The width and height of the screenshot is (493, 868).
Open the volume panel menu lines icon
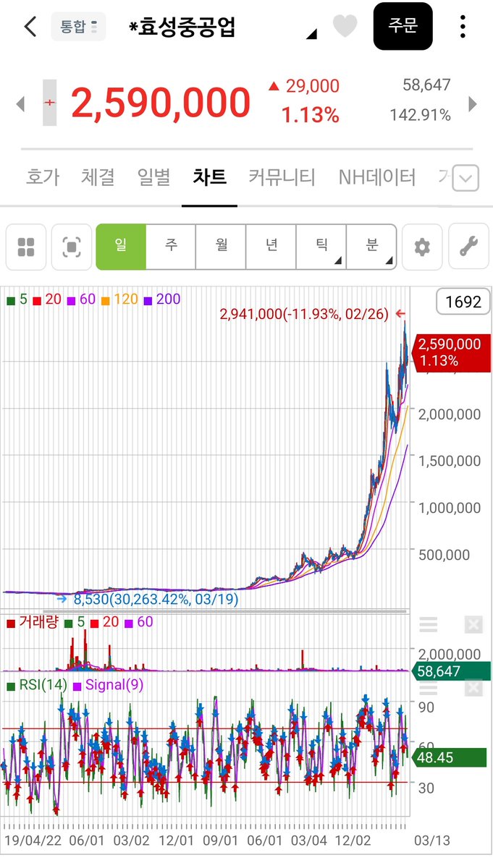click(429, 625)
